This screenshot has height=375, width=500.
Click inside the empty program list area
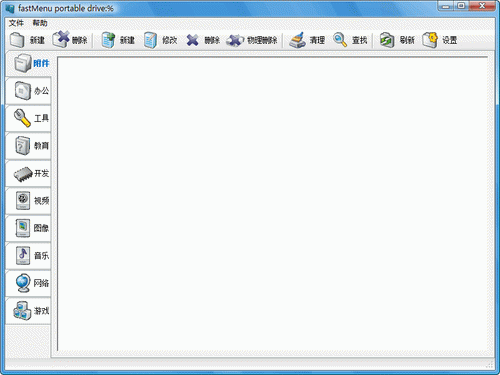273,204
